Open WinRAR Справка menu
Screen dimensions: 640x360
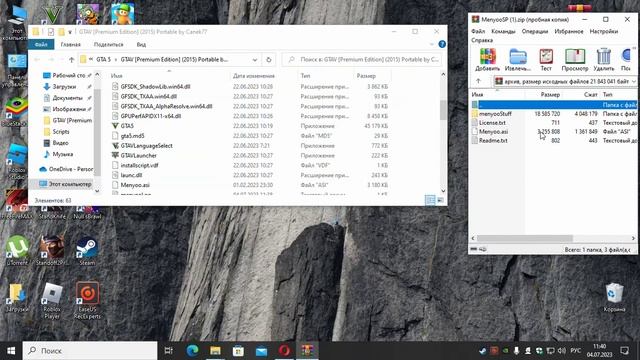click(482, 40)
